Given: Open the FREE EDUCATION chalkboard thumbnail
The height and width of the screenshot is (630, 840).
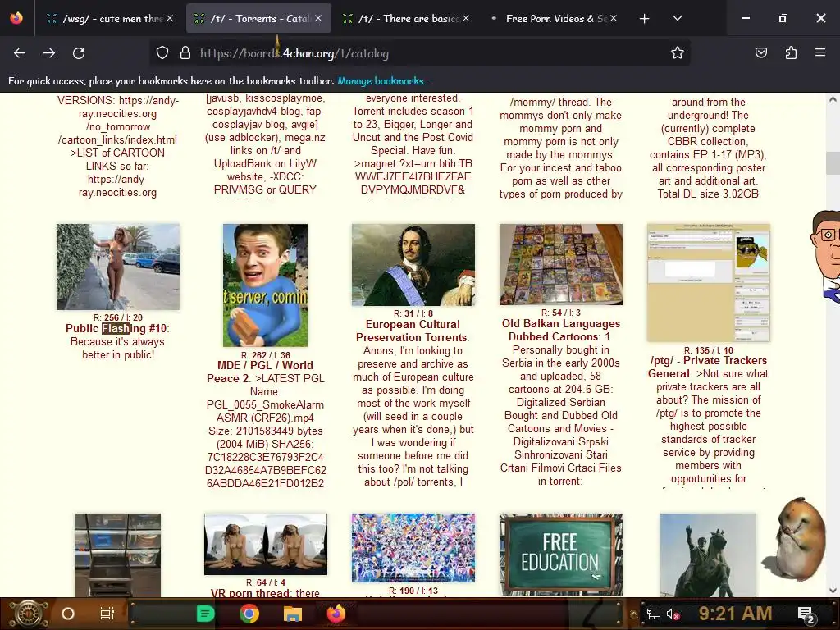Looking at the screenshot, I should coord(561,555).
